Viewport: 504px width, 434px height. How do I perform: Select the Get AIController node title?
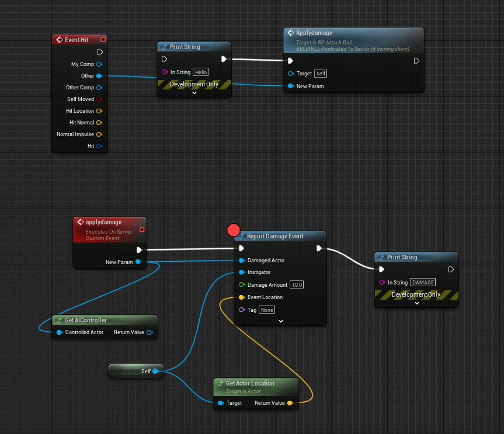click(x=85, y=320)
